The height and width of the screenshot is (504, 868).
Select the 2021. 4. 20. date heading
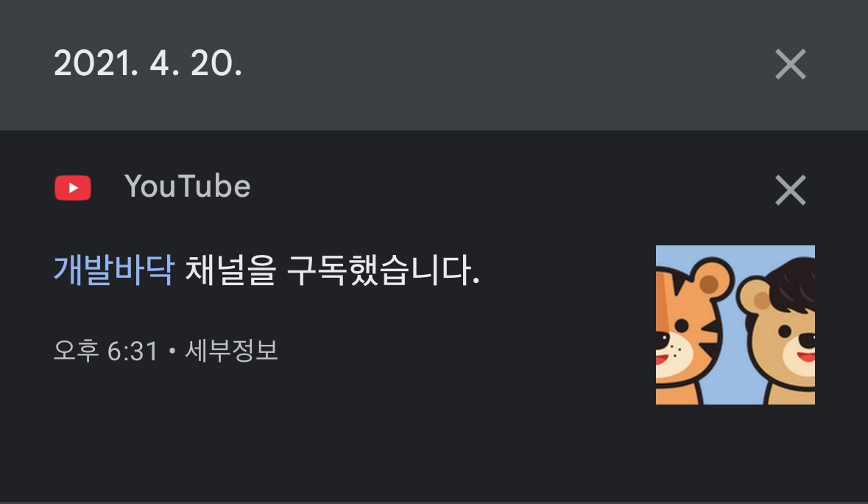(x=148, y=63)
